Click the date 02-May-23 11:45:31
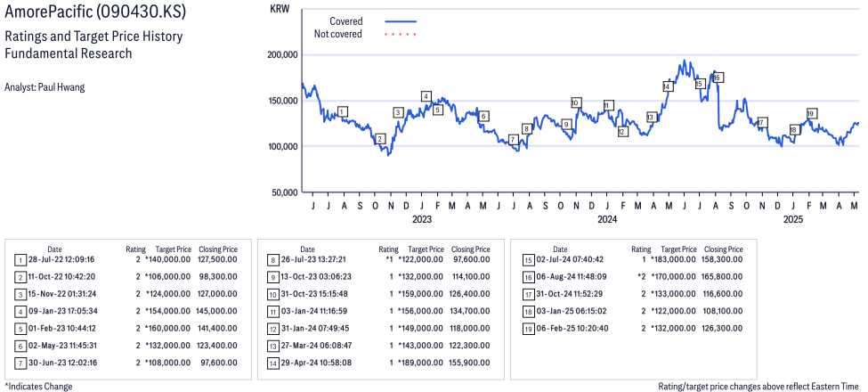868x392 pixels. click(x=62, y=346)
